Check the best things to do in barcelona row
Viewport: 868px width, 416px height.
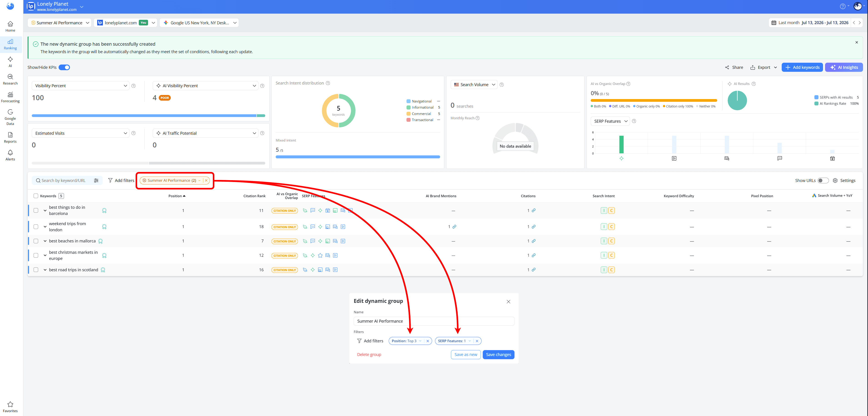pyautogui.click(x=36, y=210)
